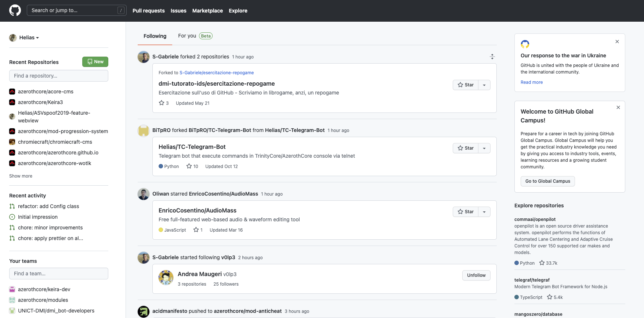Screen dimensions: 644x318
Task: Open the GitHub home logo
Action: tap(15, 10)
